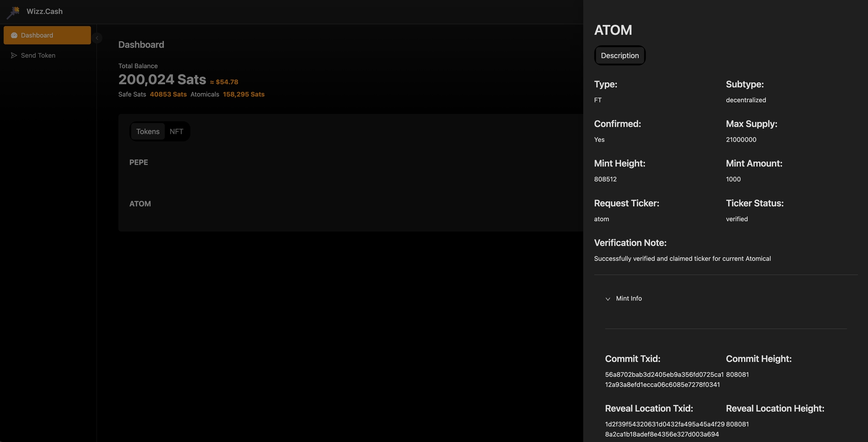
Task: Select the ATOM token row
Action: pos(140,204)
